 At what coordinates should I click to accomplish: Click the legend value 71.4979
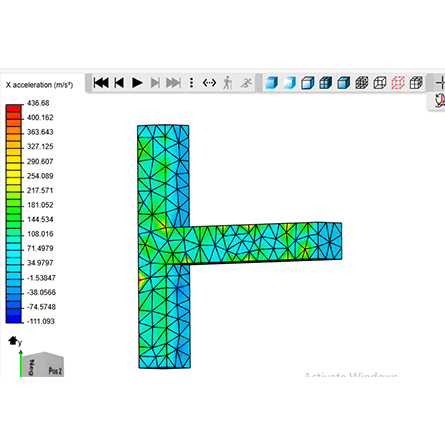pos(40,248)
